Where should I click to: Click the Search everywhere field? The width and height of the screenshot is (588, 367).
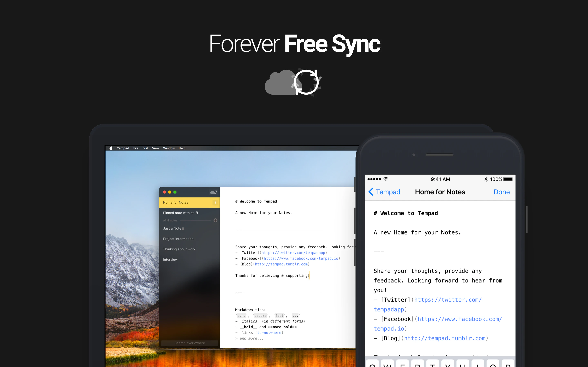tap(189, 343)
